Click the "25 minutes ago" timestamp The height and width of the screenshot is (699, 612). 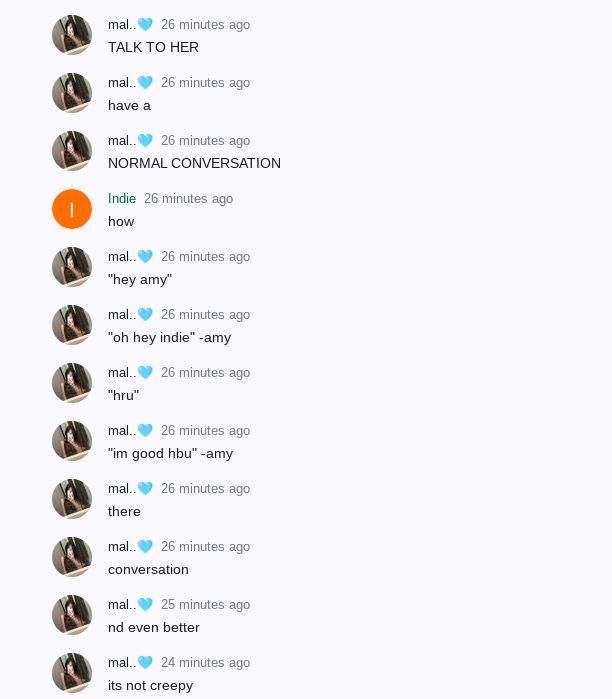click(x=205, y=604)
